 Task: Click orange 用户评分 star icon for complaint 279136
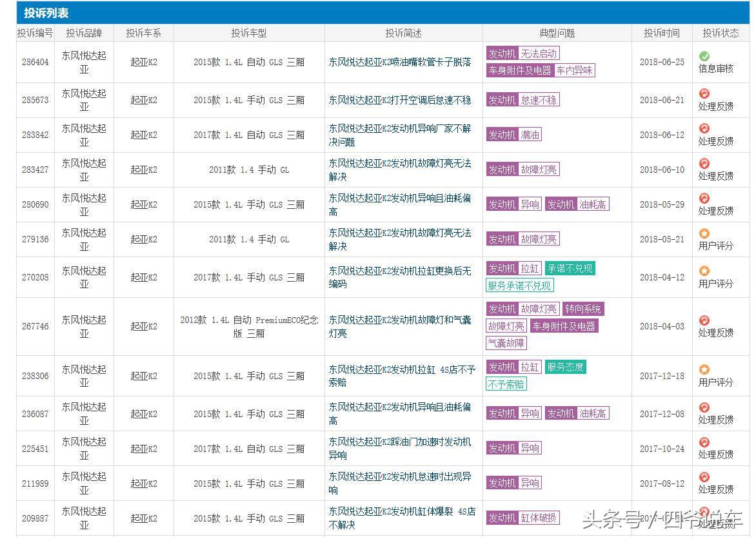pos(703,234)
